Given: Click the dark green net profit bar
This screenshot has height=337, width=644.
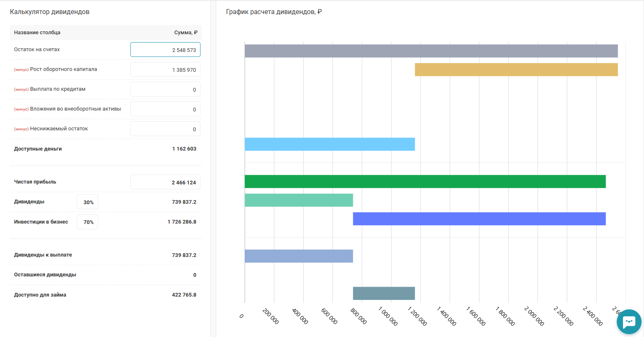Looking at the screenshot, I should pyautogui.click(x=425, y=181).
